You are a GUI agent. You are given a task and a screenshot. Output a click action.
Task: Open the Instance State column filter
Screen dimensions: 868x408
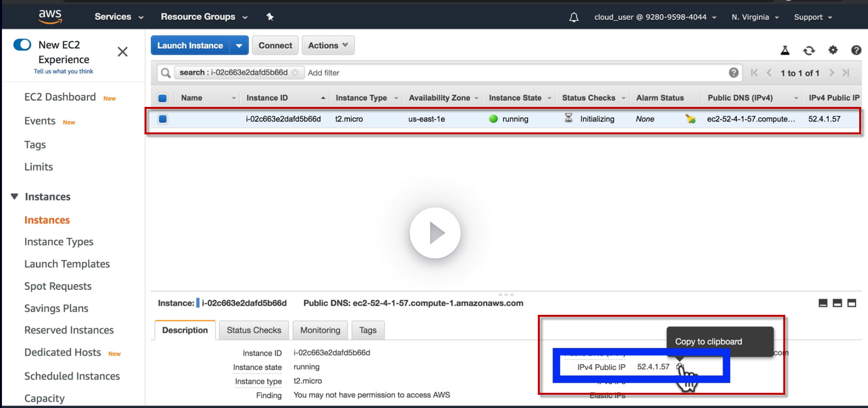tap(549, 98)
